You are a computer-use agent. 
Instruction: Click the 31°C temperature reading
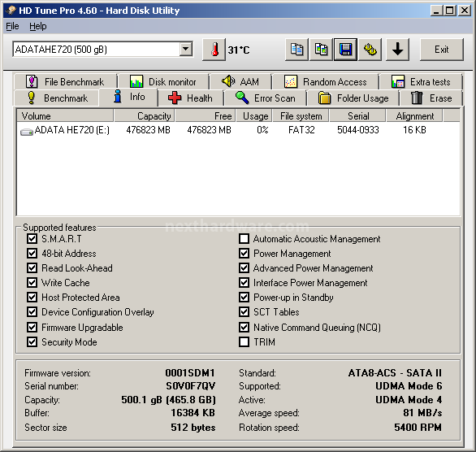coord(239,50)
